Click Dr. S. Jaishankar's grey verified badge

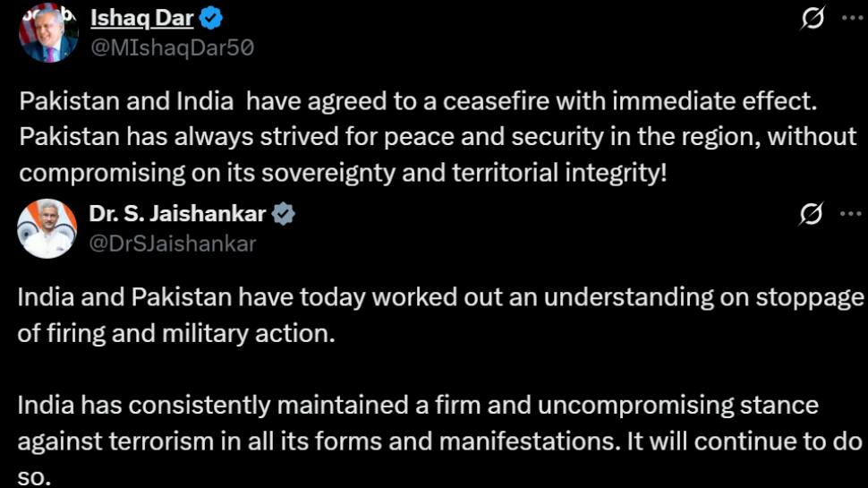coord(283,214)
